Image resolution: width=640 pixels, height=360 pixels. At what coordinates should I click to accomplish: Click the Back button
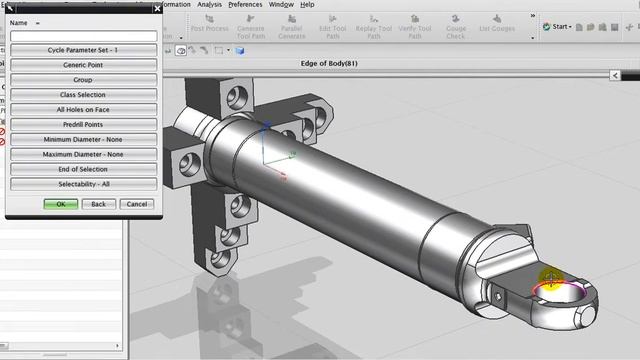99,204
